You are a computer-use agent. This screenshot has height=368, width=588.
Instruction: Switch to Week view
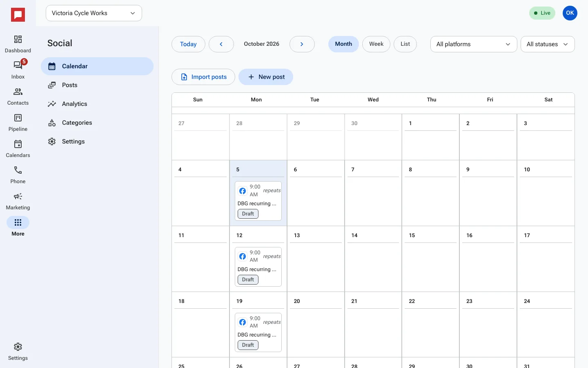point(376,44)
